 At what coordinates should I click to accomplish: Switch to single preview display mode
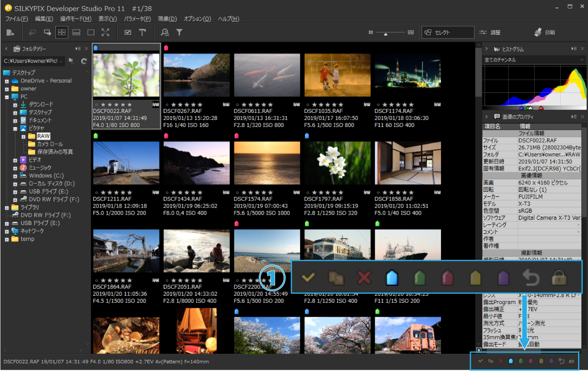tap(91, 32)
